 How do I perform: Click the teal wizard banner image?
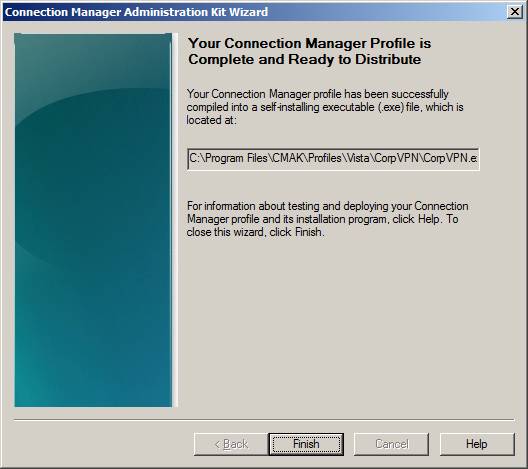point(93,220)
